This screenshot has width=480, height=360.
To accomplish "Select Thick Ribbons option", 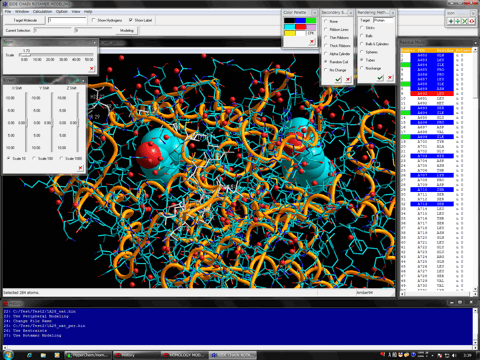I will point(326,46).
